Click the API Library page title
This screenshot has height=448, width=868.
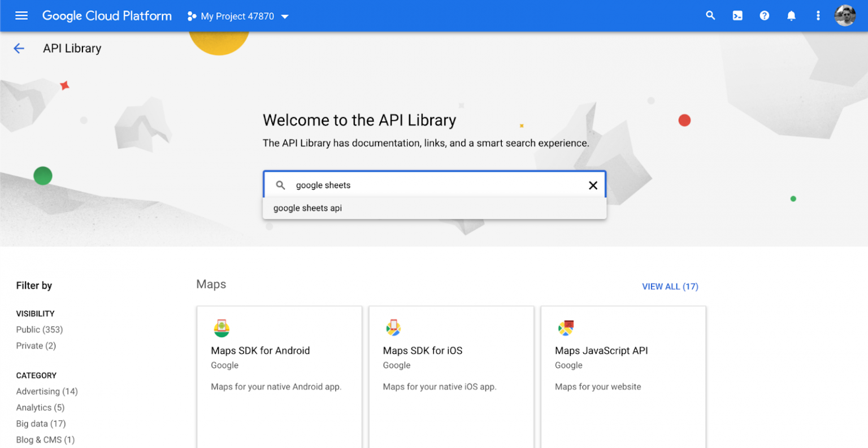(72, 49)
